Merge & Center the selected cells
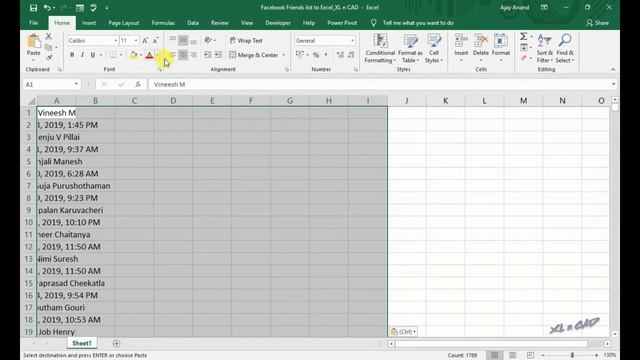640x360 pixels. (x=253, y=55)
